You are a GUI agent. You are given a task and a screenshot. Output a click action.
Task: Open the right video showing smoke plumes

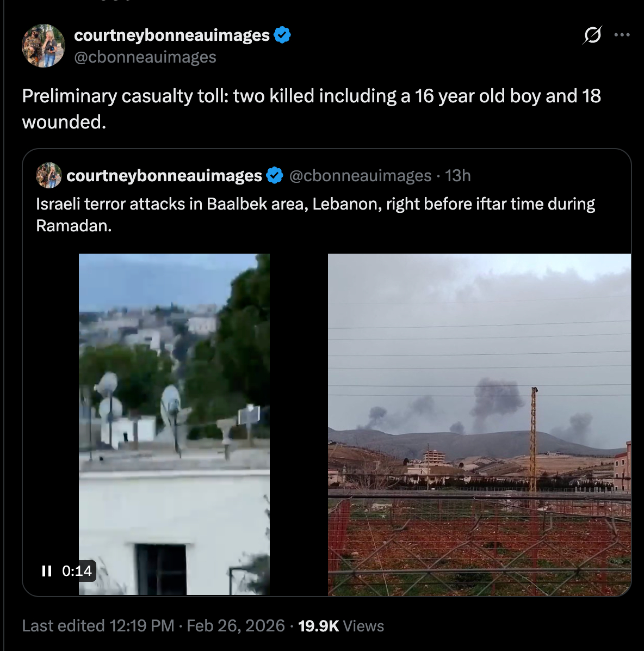479,425
